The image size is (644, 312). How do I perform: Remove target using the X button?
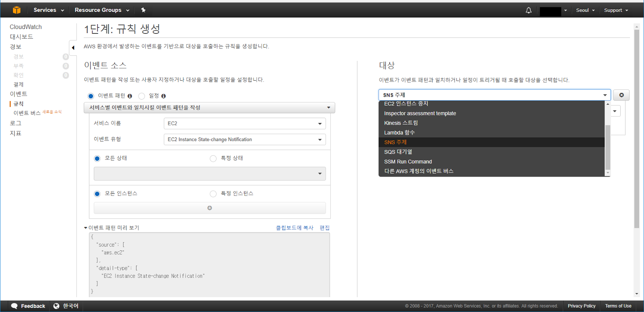tap(621, 95)
